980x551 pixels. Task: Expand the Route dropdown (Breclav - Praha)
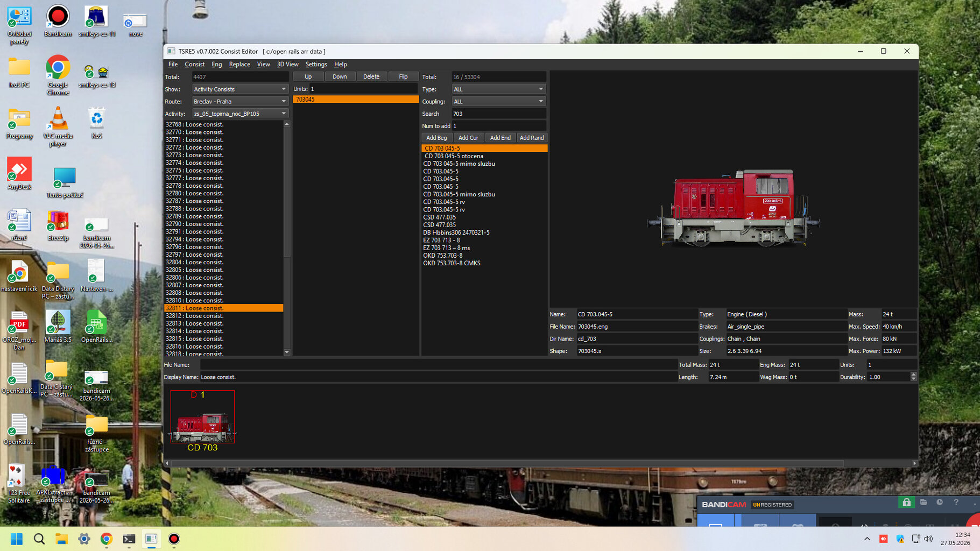click(x=241, y=102)
